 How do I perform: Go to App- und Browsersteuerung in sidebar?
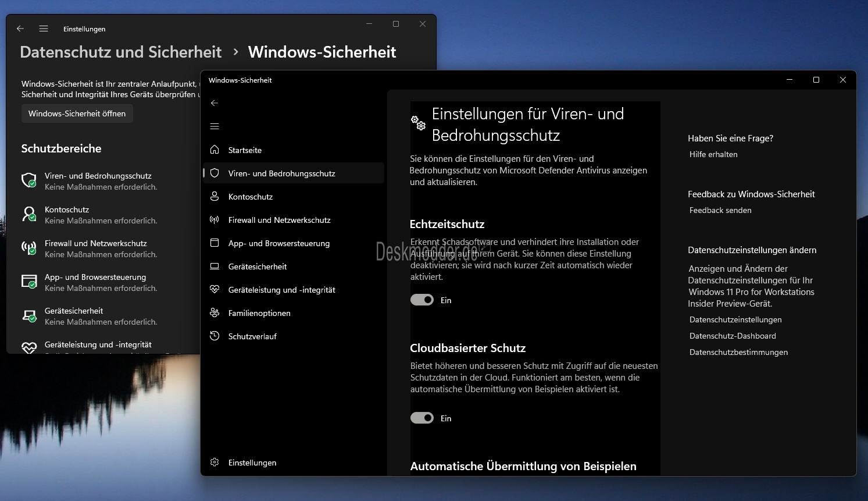294,243
